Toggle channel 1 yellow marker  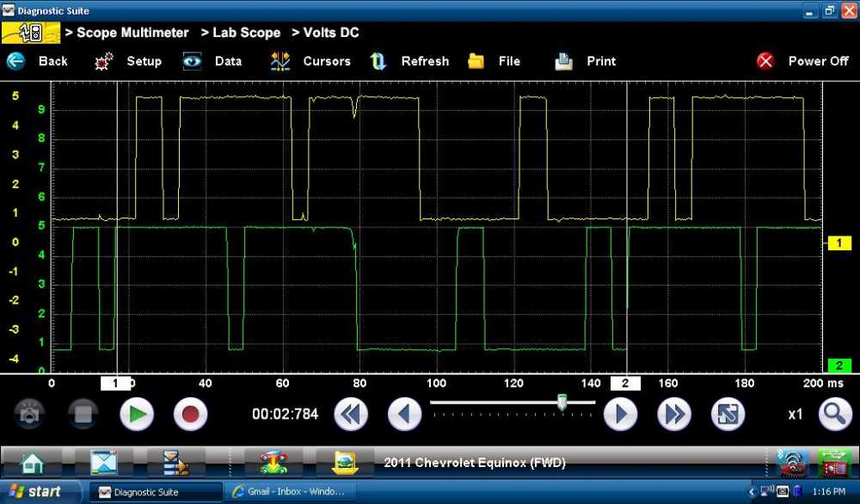click(x=838, y=243)
